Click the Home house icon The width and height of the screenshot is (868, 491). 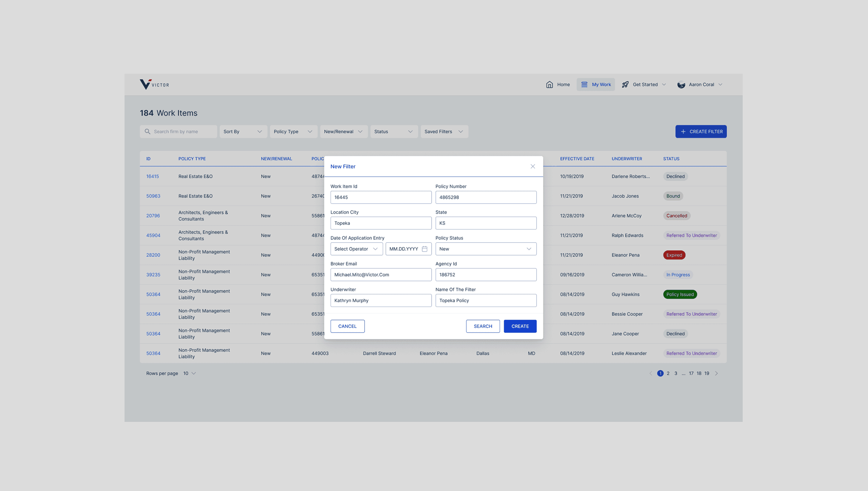[549, 84]
